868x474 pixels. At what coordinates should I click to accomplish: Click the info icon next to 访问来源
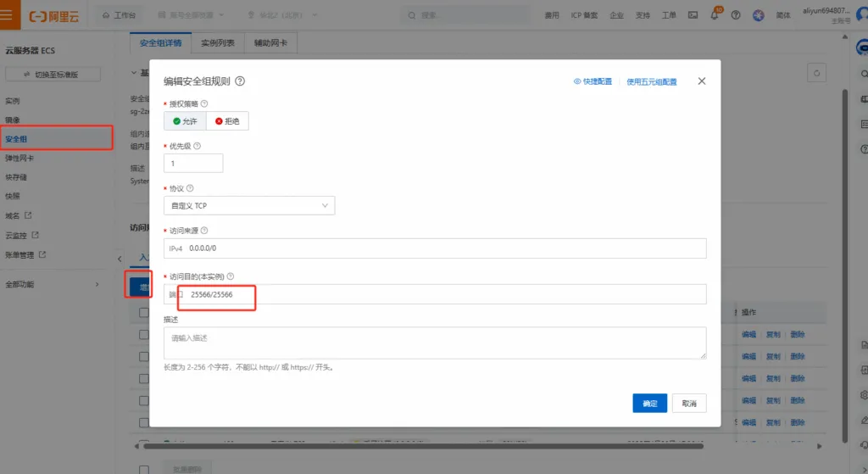point(204,231)
